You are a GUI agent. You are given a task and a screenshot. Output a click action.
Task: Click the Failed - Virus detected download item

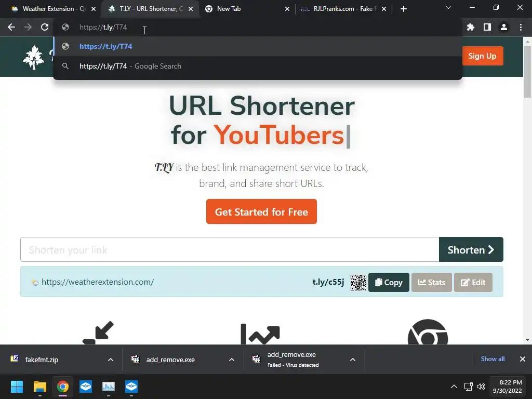pyautogui.click(x=293, y=360)
